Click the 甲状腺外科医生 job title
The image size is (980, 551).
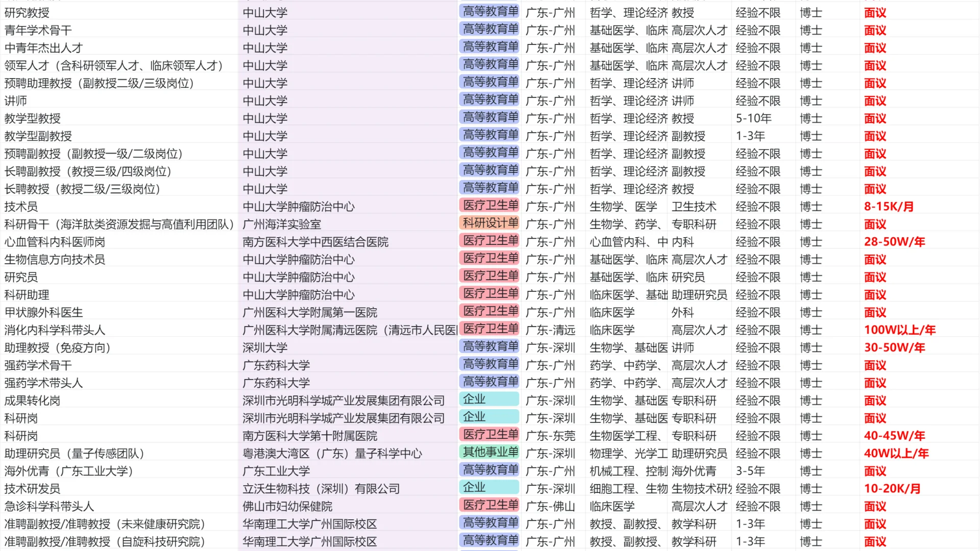43,313
